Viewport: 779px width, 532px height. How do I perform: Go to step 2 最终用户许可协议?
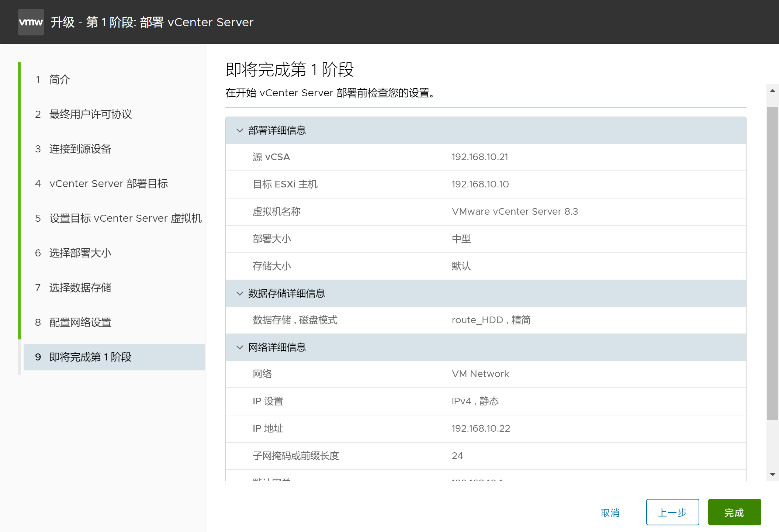point(83,114)
